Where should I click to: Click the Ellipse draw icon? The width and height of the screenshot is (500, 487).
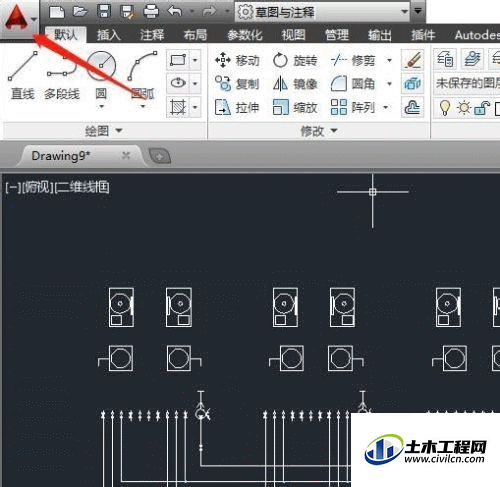point(178,83)
